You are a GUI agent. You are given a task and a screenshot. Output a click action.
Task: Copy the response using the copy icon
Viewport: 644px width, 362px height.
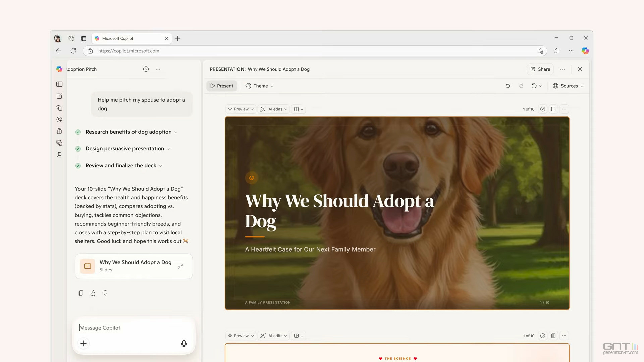[81, 293]
